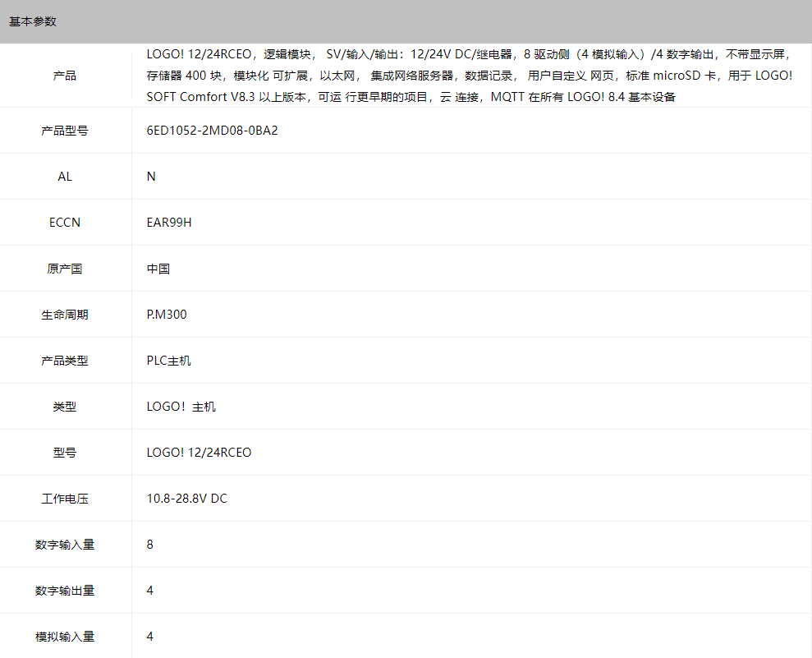This screenshot has width=812, height=658.
Task: Click the ECCN label
Action: [65, 223]
